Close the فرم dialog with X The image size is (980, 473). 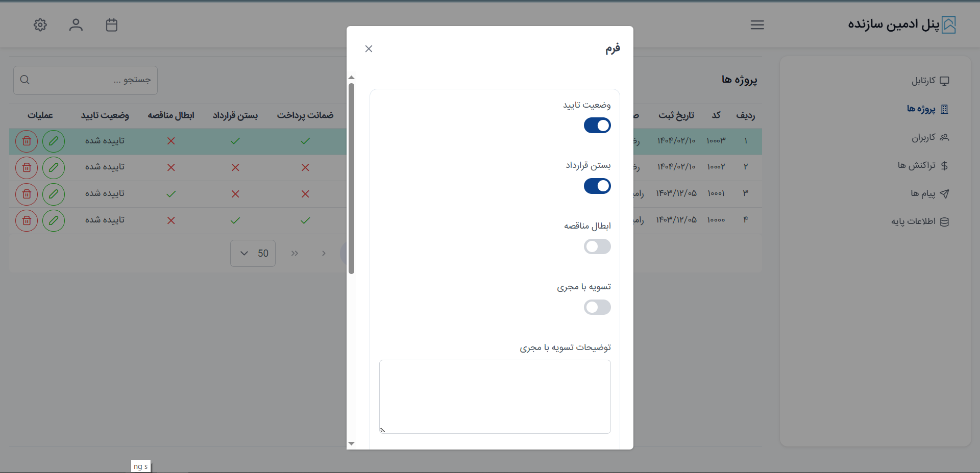(x=369, y=49)
